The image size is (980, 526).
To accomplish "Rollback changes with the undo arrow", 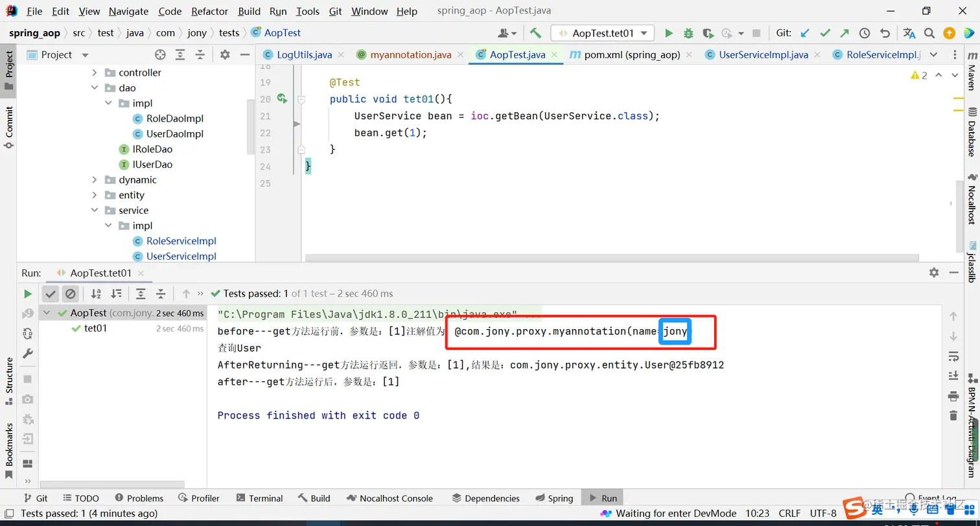I will click(885, 33).
